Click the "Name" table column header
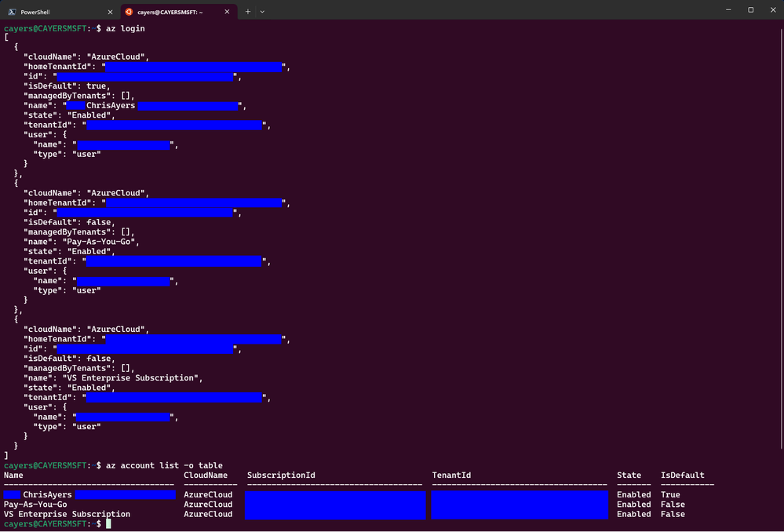 [13, 475]
